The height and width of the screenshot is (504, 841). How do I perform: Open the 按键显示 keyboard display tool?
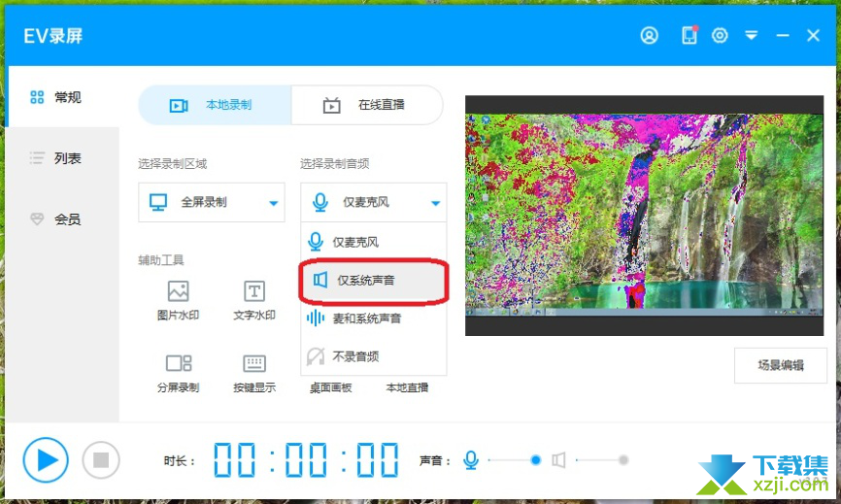[254, 374]
